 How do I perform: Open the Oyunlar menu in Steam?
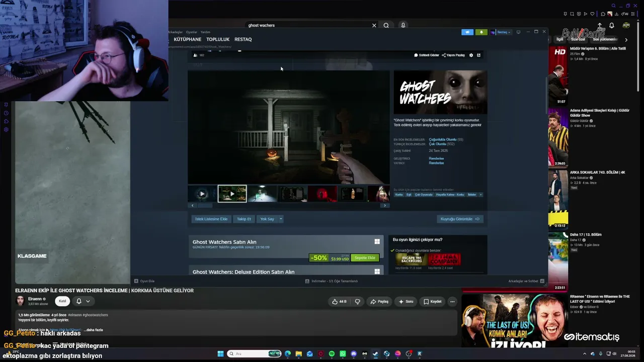(192, 32)
